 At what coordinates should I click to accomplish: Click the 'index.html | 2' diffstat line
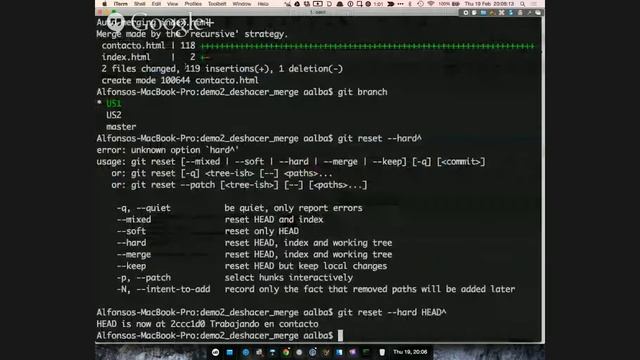[x=155, y=57]
